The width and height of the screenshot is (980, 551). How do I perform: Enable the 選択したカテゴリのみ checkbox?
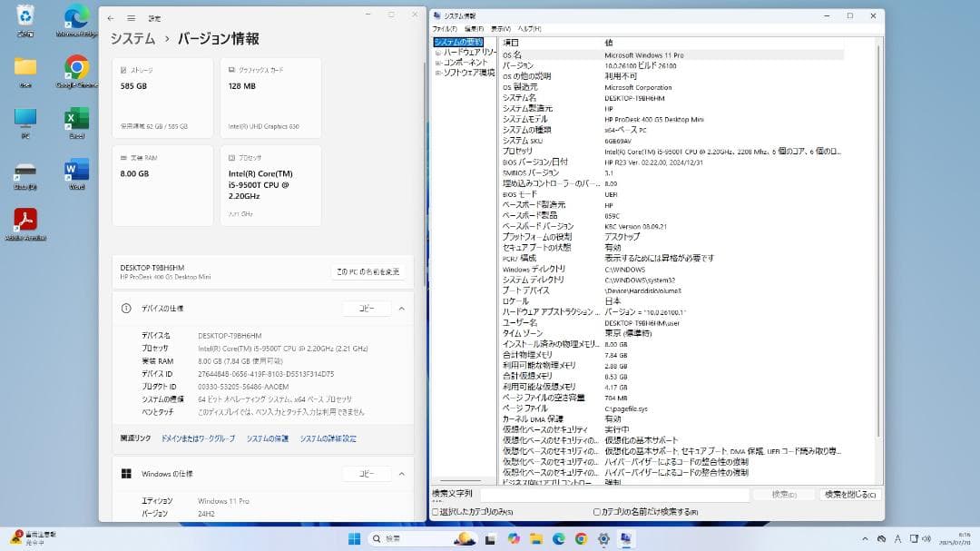pos(434,512)
